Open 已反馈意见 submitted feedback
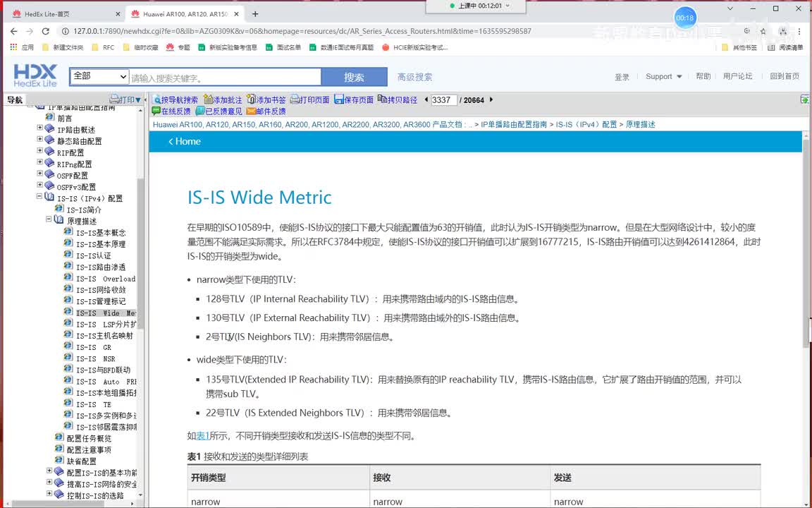Screen dimensions: 812x508 [x=219, y=111]
